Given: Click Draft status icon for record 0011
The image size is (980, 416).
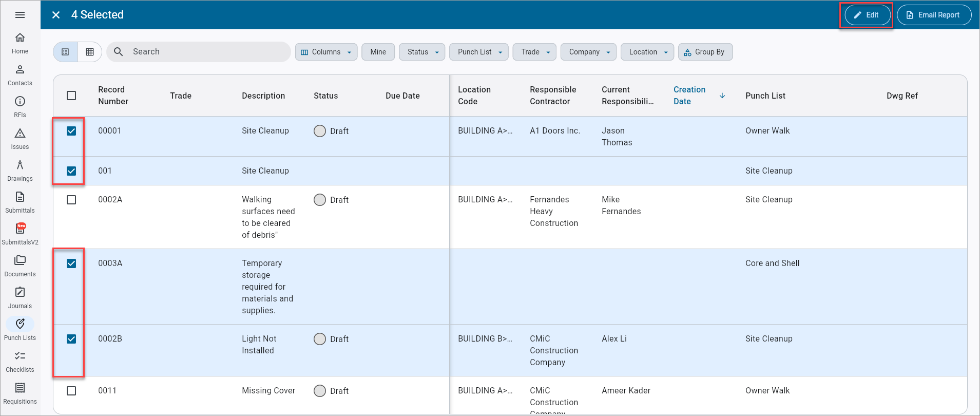Looking at the screenshot, I should tap(320, 391).
